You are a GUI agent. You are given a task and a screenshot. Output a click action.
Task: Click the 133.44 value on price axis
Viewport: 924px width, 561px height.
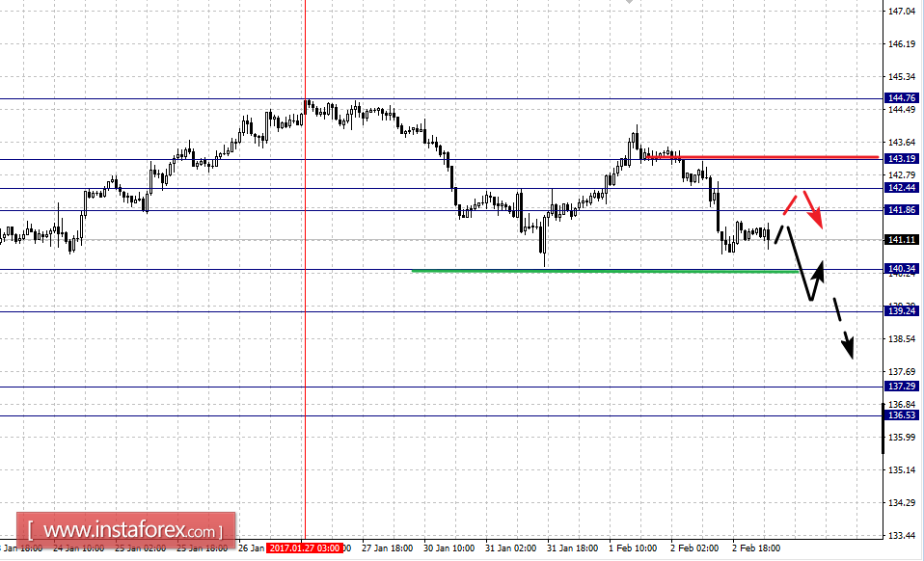coord(902,536)
